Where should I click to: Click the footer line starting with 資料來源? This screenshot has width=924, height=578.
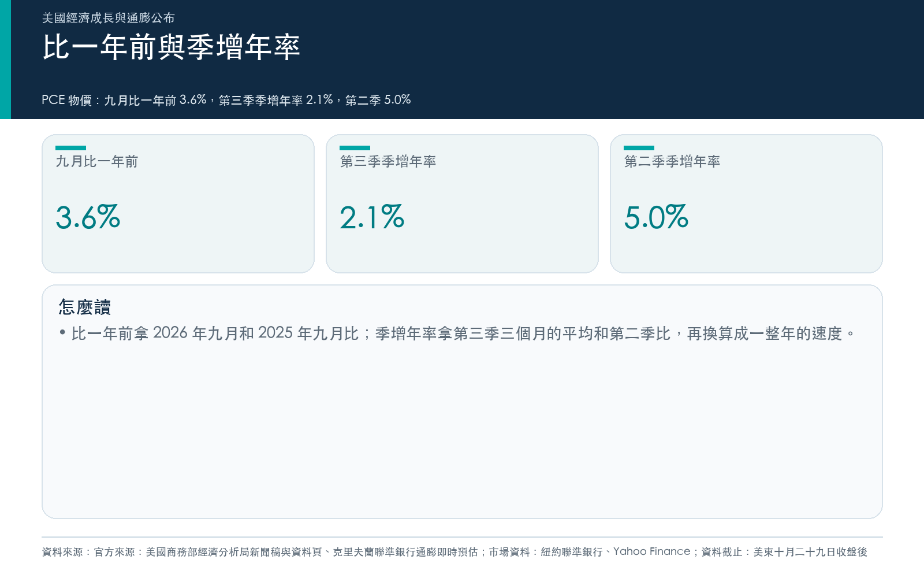coord(454,552)
